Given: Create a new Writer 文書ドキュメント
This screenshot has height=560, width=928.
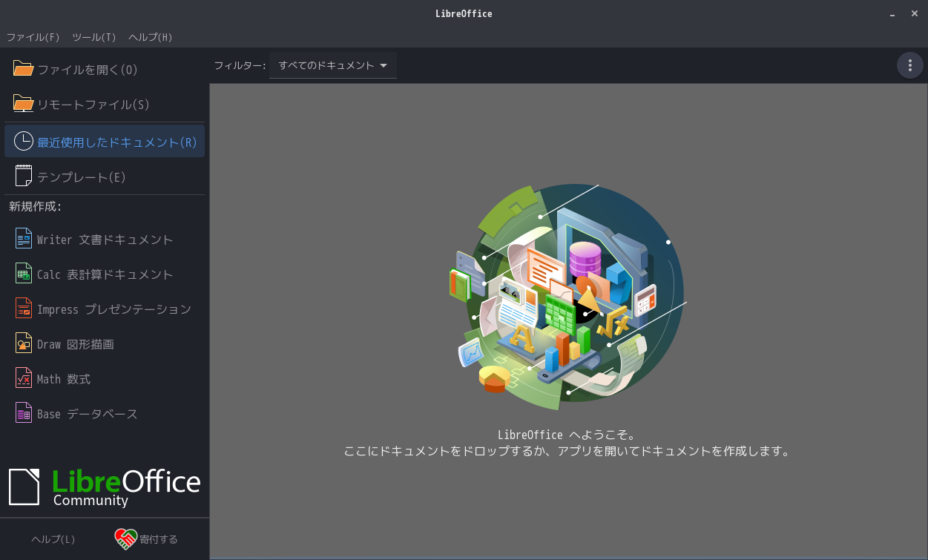Looking at the screenshot, I should click(x=104, y=239).
